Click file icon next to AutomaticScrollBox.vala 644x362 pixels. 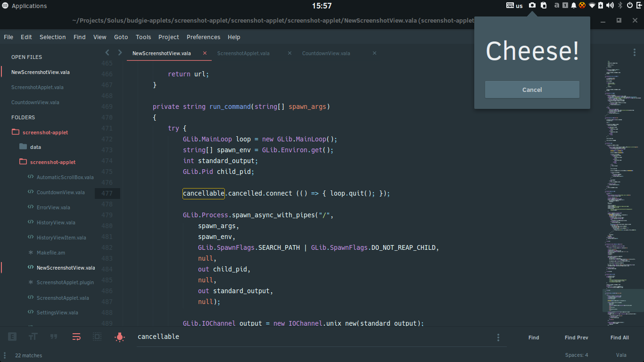pos(31,177)
